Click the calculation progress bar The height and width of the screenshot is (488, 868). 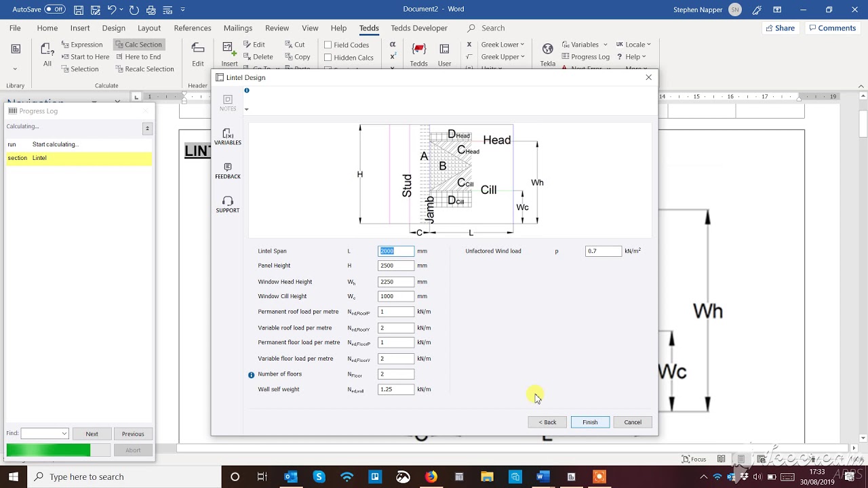[x=58, y=450]
